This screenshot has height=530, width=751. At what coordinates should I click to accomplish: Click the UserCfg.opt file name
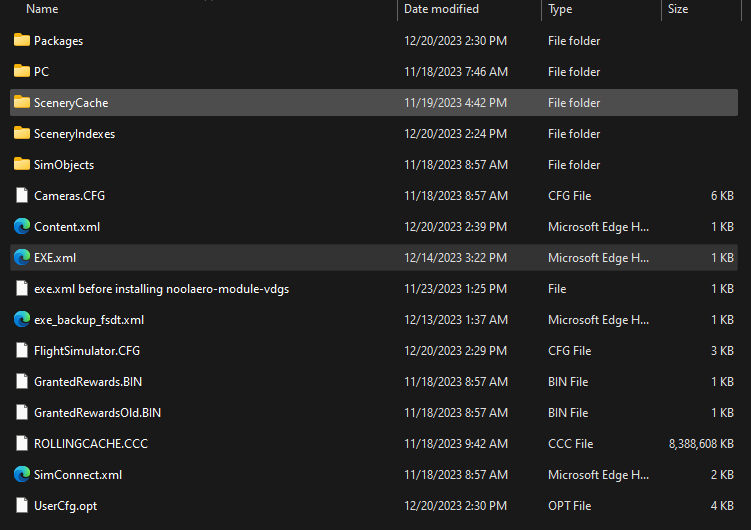pos(65,506)
